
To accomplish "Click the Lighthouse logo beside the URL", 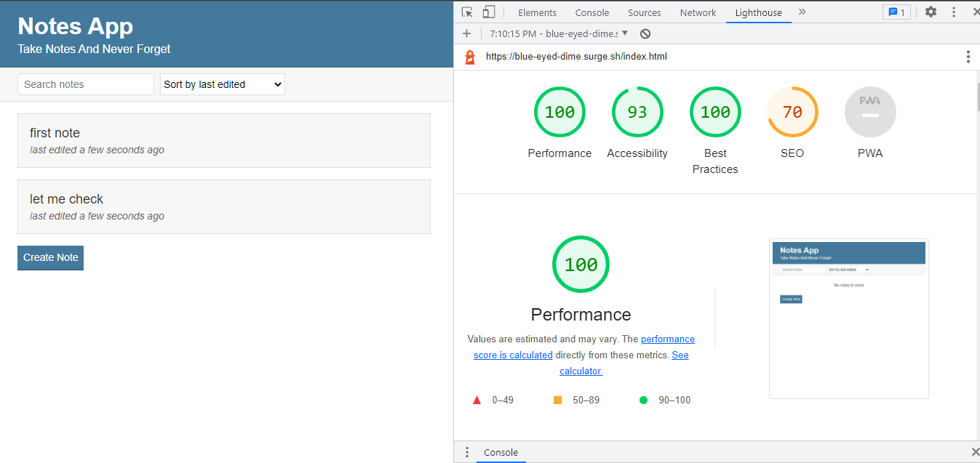I will click(x=470, y=57).
